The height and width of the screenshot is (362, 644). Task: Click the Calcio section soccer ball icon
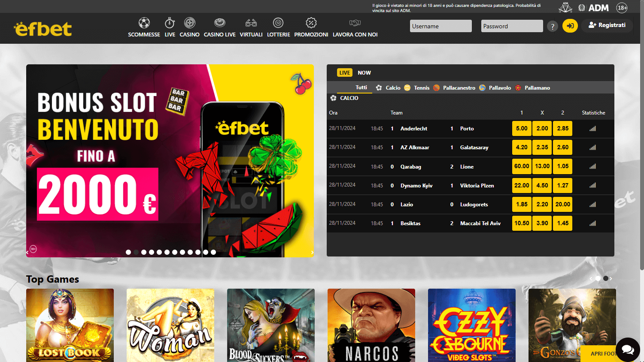click(x=333, y=98)
